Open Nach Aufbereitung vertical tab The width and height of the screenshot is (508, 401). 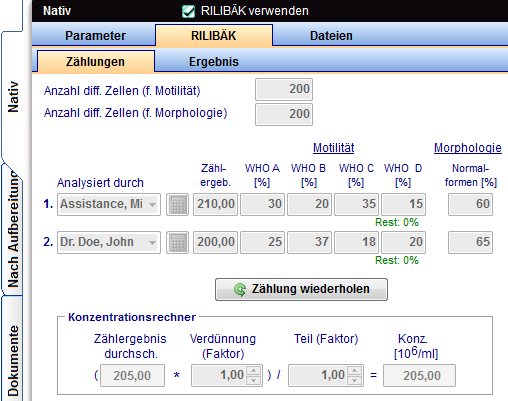click(13, 230)
